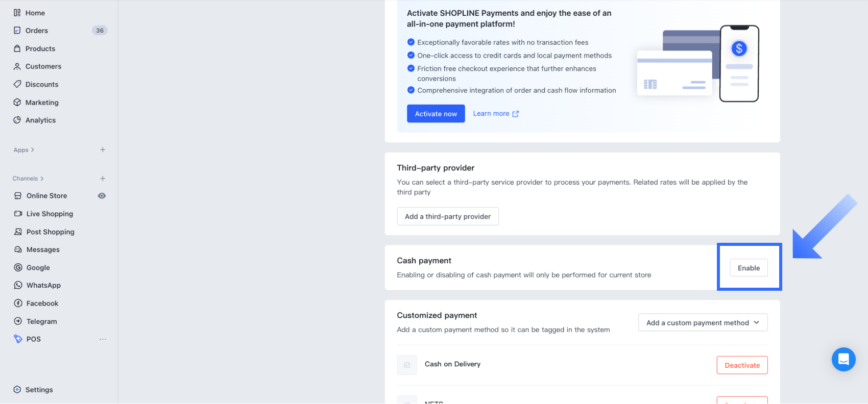This screenshot has height=404, width=868.
Task: Enable Cash payment
Action: 749,268
